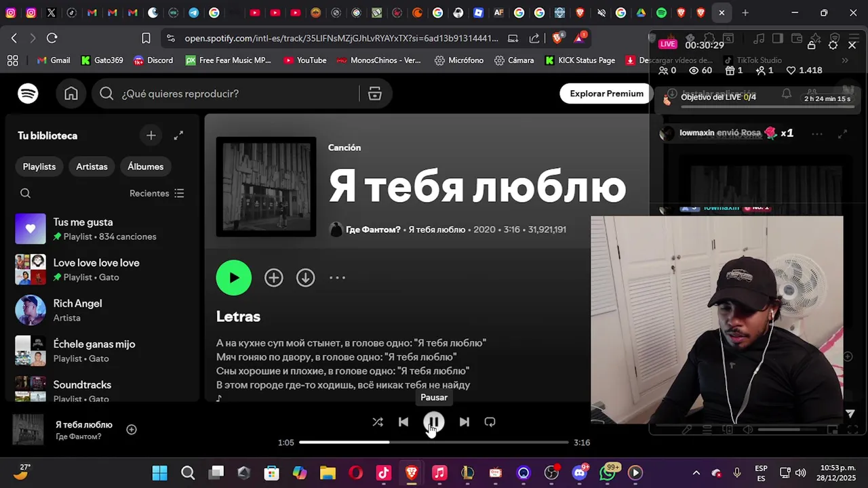Open settings gear in TikTok Studio panel
This screenshot has height=488, width=868.
(x=833, y=45)
